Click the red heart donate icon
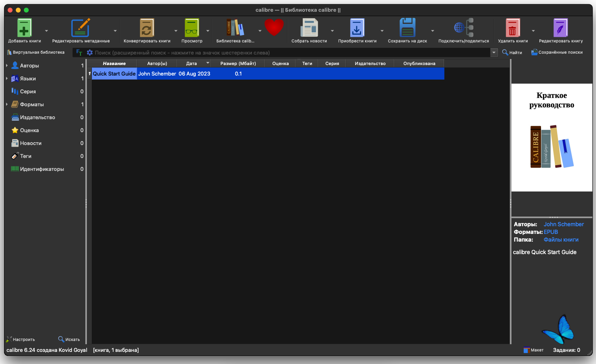Viewport: 596px width, 364px height. pyautogui.click(x=274, y=27)
